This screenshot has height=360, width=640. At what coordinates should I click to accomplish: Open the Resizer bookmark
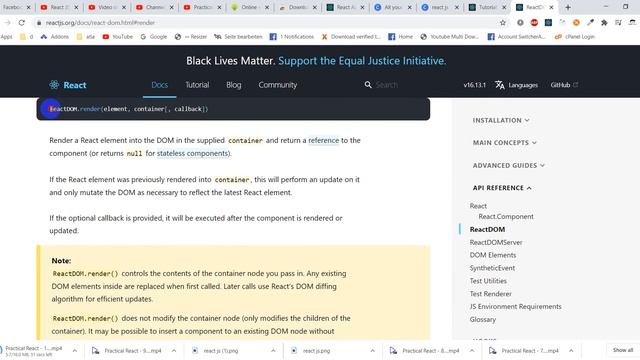191,37
